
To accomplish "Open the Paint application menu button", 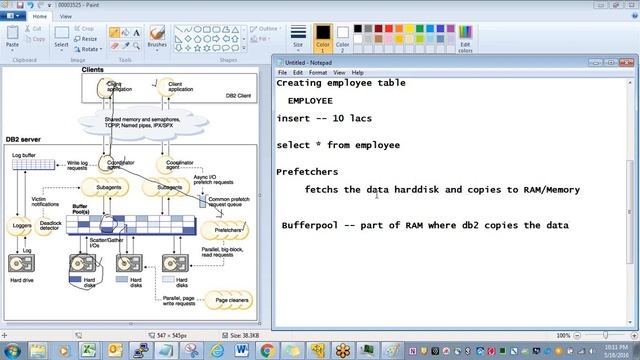I will pos(13,16).
